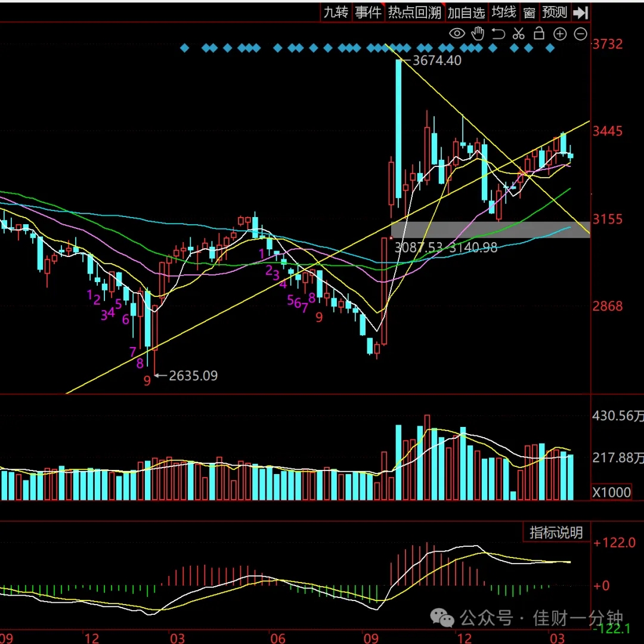Toggle the 均线 moving average option

pyautogui.click(x=503, y=13)
